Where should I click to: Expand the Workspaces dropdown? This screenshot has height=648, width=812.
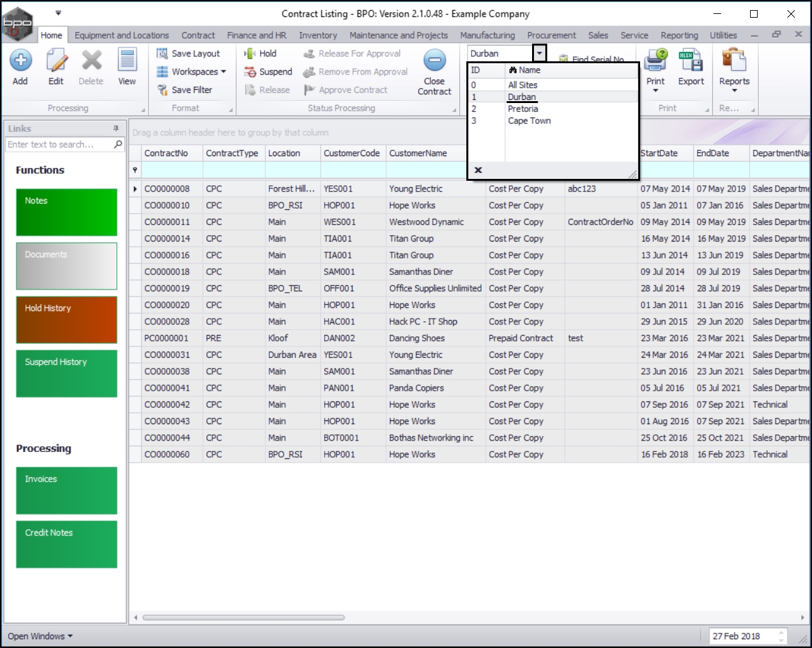(x=224, y=72)
